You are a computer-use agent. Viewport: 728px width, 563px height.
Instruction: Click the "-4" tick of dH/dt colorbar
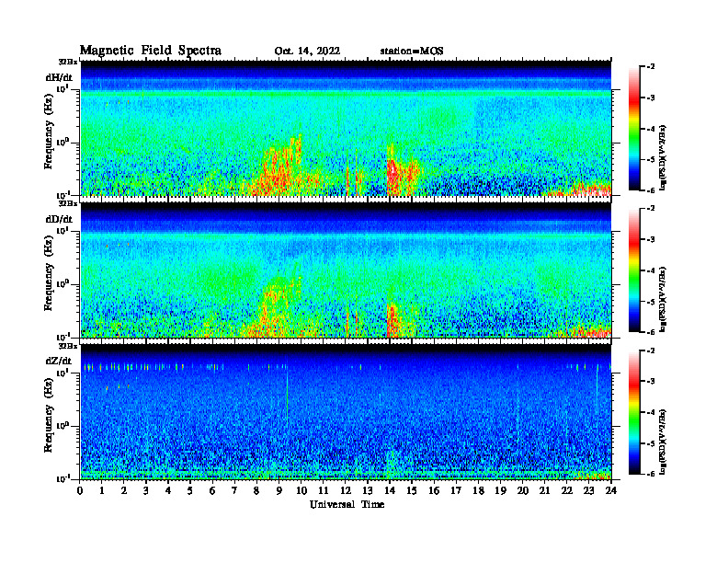651,129
